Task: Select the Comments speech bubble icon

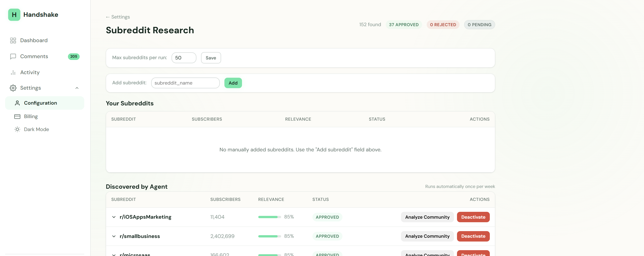Action: point(13,56)
